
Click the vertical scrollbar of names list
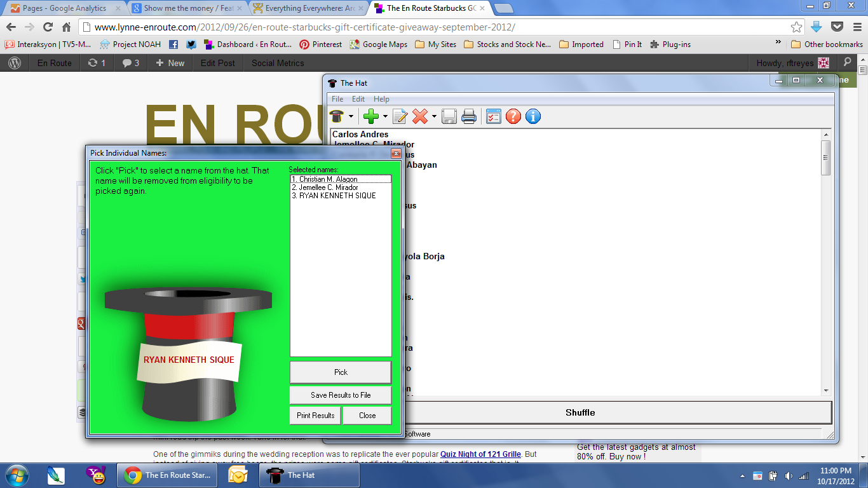(x=826, y=158)
